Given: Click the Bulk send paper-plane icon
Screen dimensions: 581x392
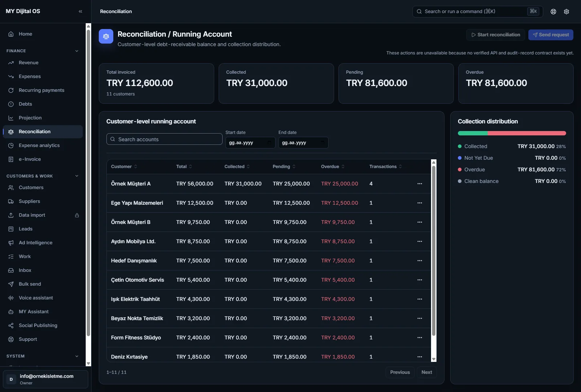Looking at the screenshot, I should coord(11,284).
